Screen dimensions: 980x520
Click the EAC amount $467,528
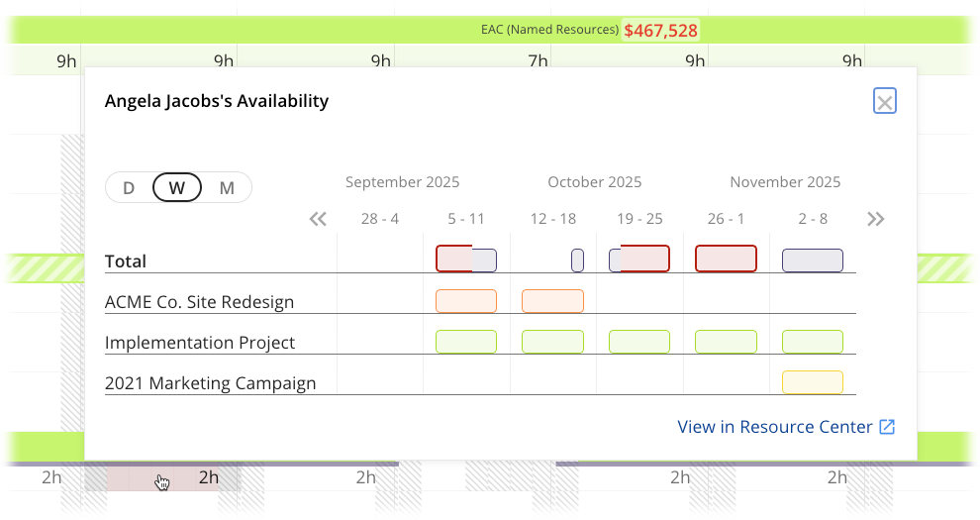pos(660,31)
